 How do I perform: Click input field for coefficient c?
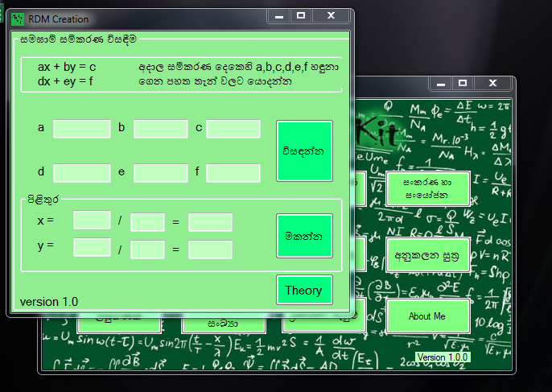pos(233,129)
